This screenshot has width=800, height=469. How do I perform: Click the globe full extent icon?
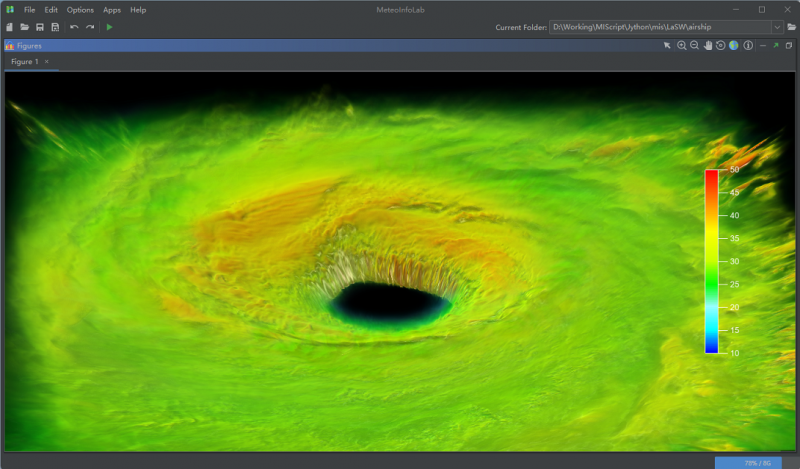pyautogui.click(x=733, y=46)
